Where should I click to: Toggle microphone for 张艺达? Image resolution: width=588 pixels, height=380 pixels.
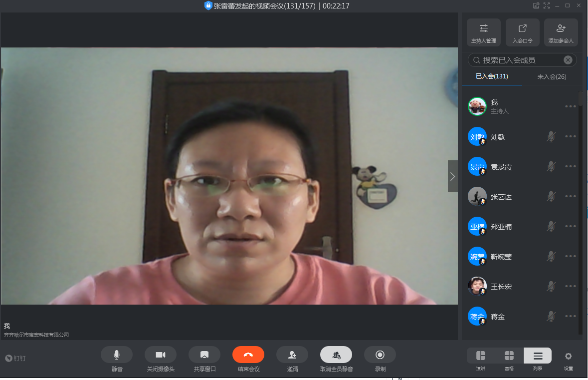[551, 197]
